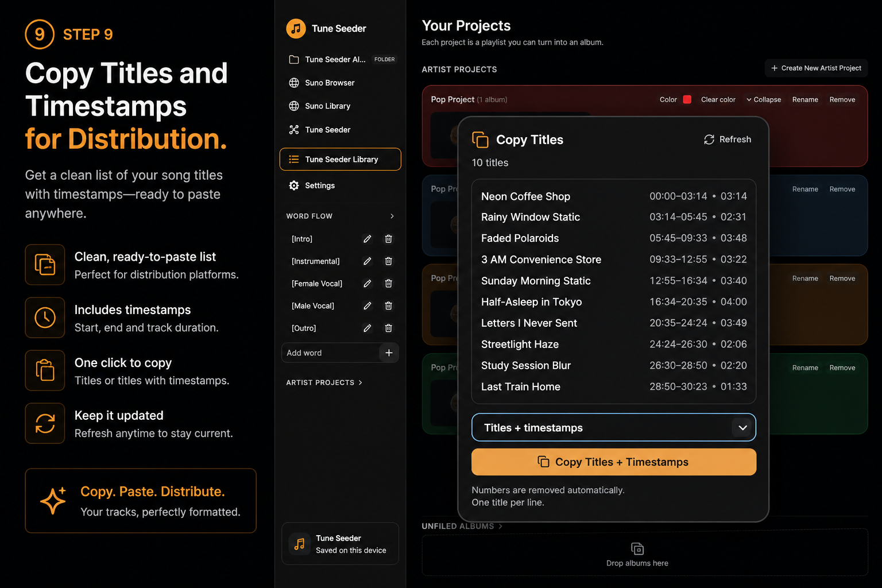Expand the Unfiled Albums section
This screenshot has width=882, height=588.
point(462,526)
